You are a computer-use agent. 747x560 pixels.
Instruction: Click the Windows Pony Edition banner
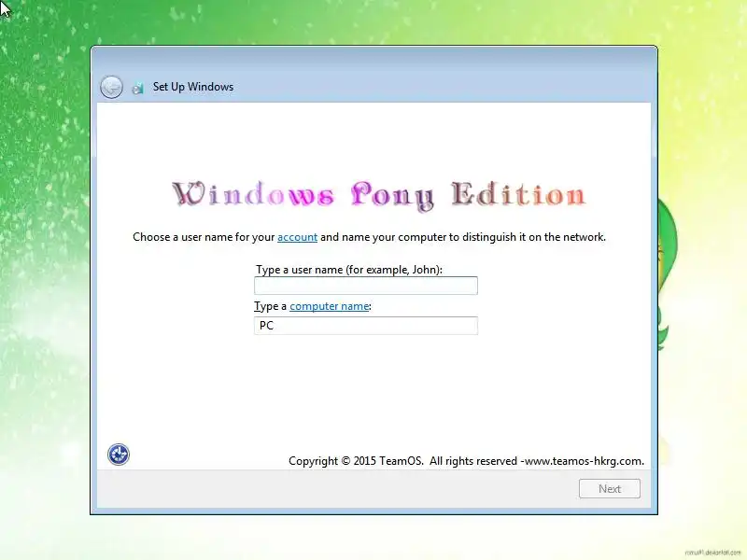tap(379, 195)
